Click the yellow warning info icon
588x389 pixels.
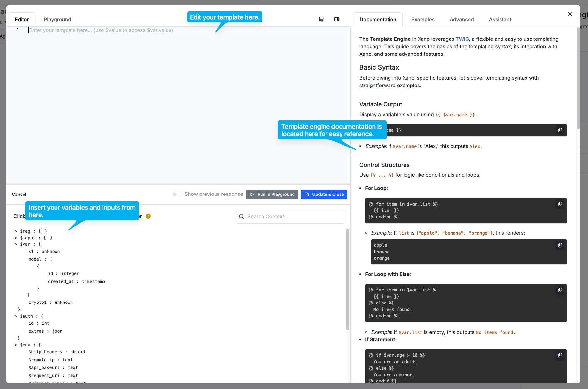tap(148, 216)
